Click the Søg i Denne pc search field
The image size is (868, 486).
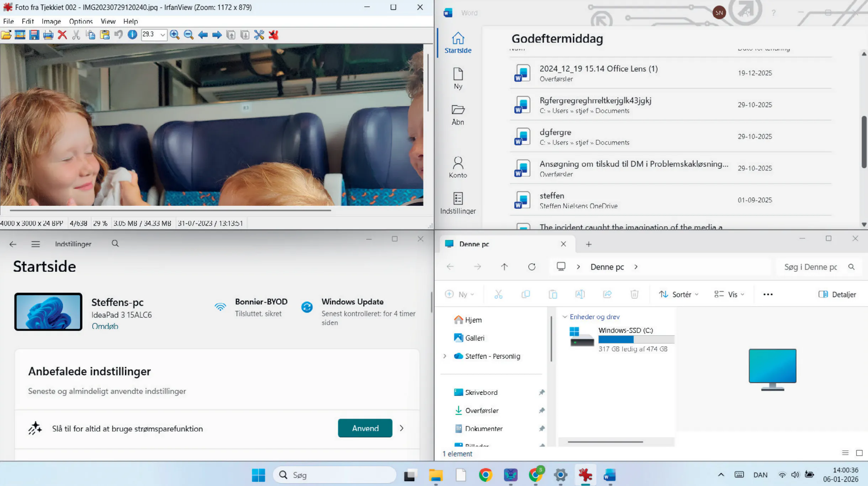pos(811,267)
